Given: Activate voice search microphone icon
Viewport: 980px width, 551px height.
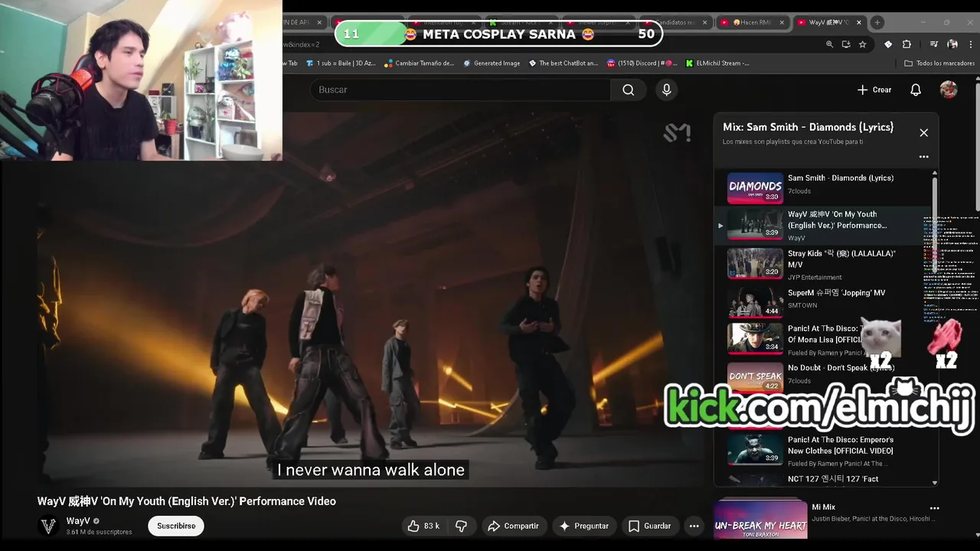Looking at the screenshot, I should [x=666, y=90].
